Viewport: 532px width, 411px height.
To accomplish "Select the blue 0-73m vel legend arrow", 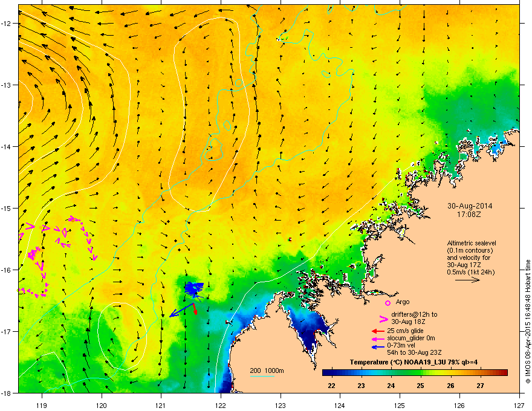I will click(378, 346).
